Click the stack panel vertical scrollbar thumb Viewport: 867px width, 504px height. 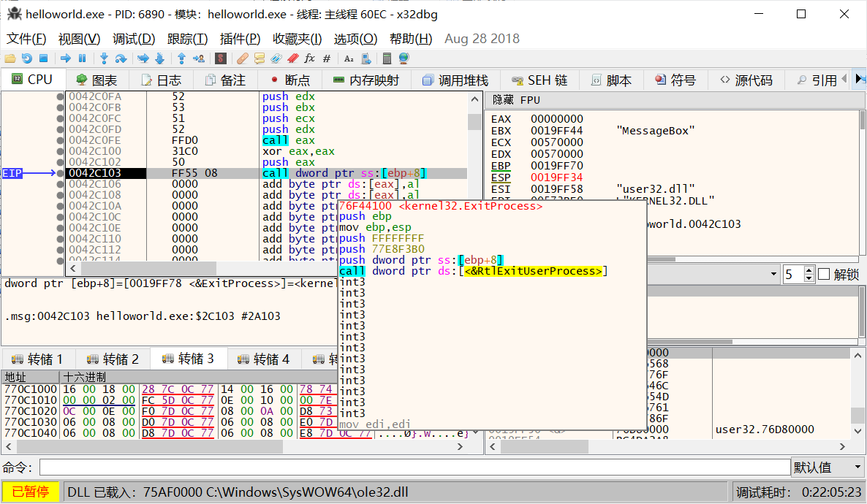point(857,414)
